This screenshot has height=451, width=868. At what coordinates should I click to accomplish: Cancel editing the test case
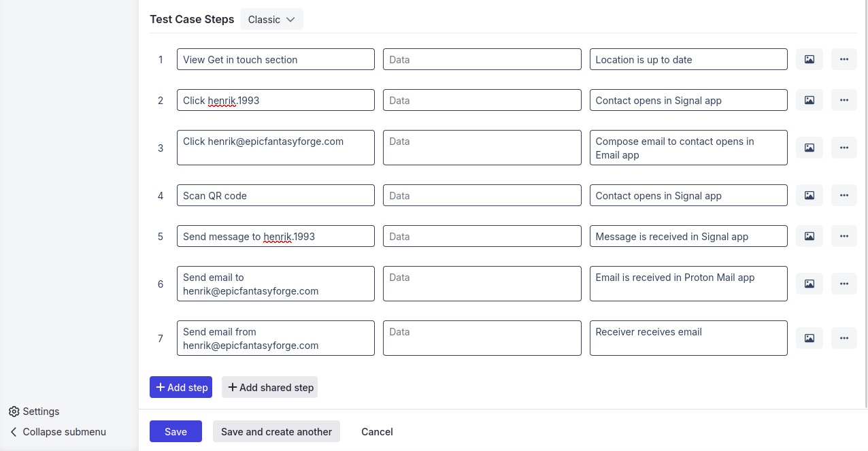click(377, 431)
